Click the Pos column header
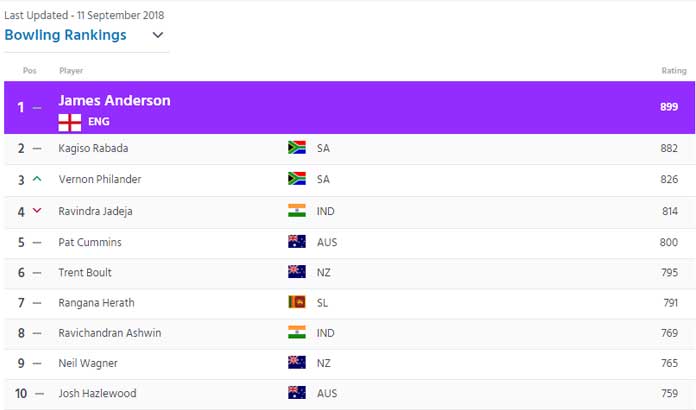The height and width of the screenshot is (410, 696). pyautogui.click(x=30, y=71)
